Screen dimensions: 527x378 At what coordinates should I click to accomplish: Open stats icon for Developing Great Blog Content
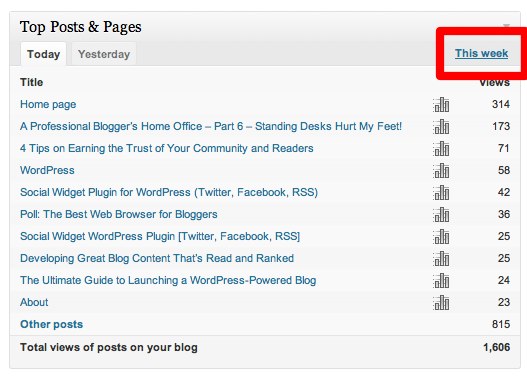click(441, 259)
